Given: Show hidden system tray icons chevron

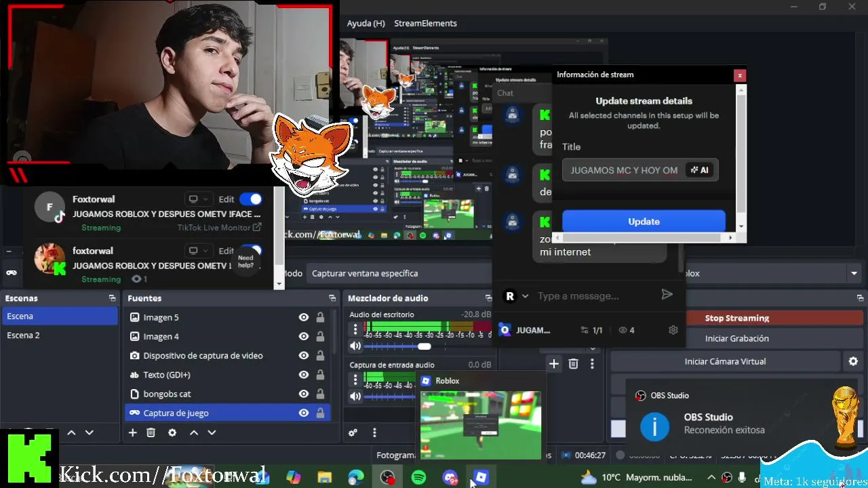Looking at the screenshot, I should pyautogui.click(x=711, y=477).
